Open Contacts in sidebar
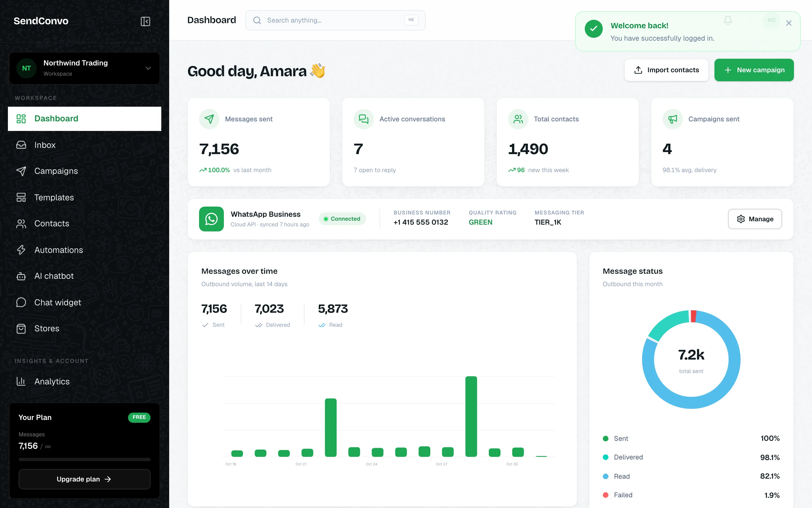Viewport: 812px width, 508px height. coord(85,224)
